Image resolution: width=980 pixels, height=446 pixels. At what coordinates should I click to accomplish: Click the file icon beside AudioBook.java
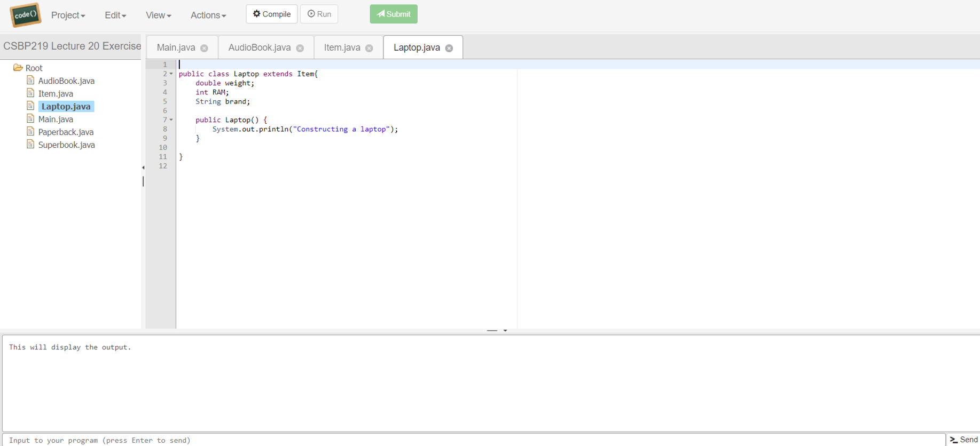pyautogui.click(x=30, y=81)
